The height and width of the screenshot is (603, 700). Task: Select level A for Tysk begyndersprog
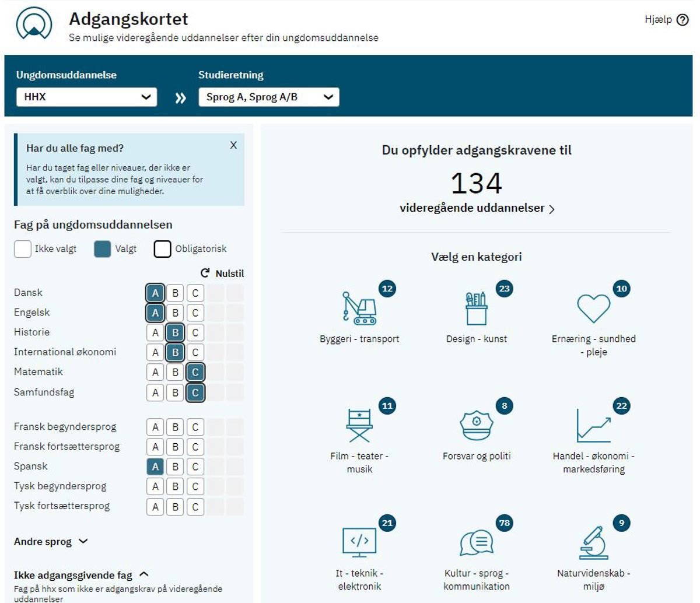[155, 486]
